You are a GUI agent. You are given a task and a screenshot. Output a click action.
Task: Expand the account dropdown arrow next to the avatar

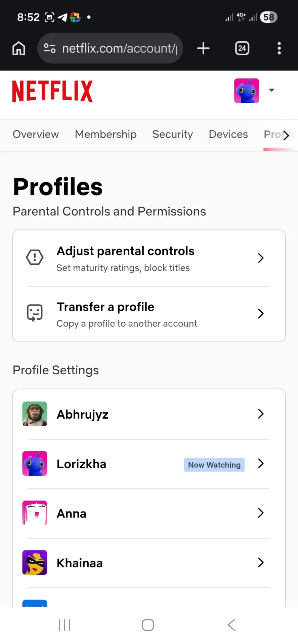pos(272,90)
